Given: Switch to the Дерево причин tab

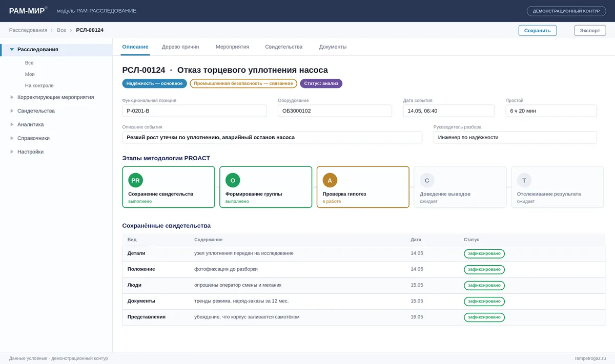Looking at the screenshot, I should 180,47.
